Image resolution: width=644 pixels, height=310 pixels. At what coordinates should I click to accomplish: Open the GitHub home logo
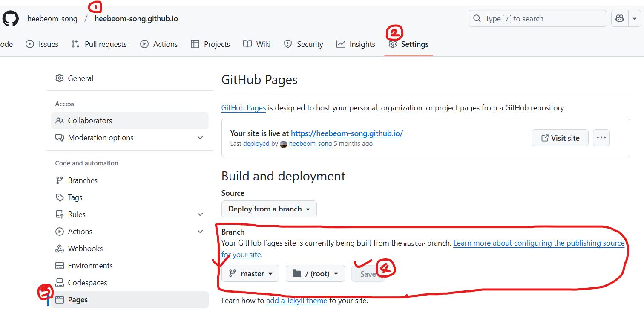click(x=11, y=19)
